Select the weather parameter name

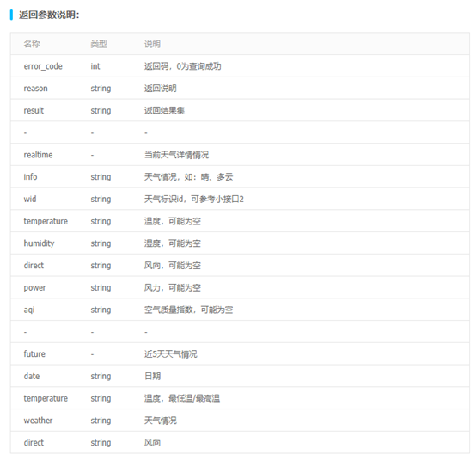pyautogui.click(x=39, y=421)
